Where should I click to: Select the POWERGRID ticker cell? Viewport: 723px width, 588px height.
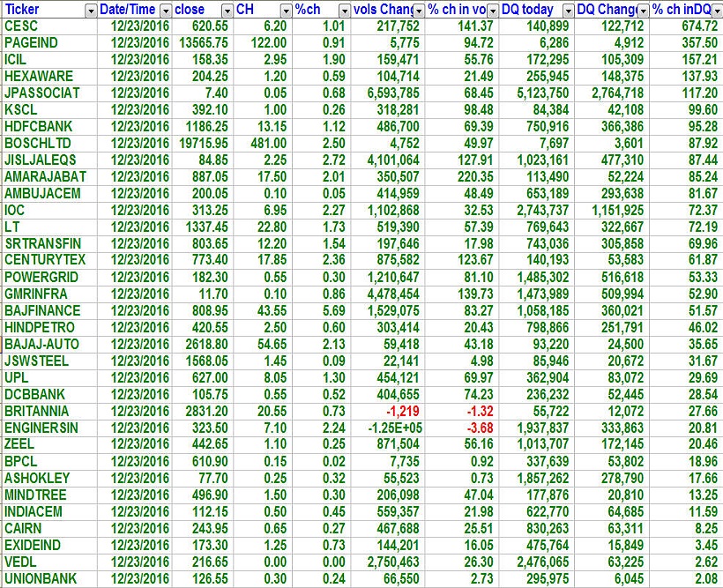coord(48,277)
